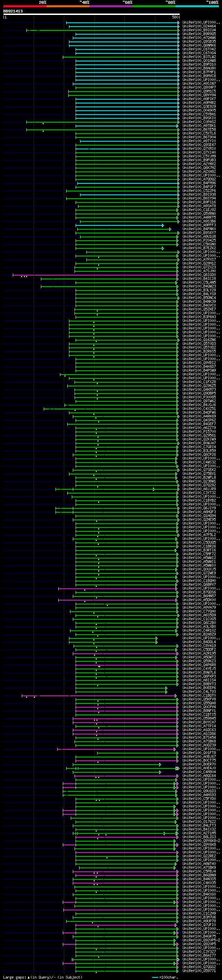The width and height of the screenshot is (222, 980).
Task: Select subject label UniRef100_O17622
Action: click(199, 822)
